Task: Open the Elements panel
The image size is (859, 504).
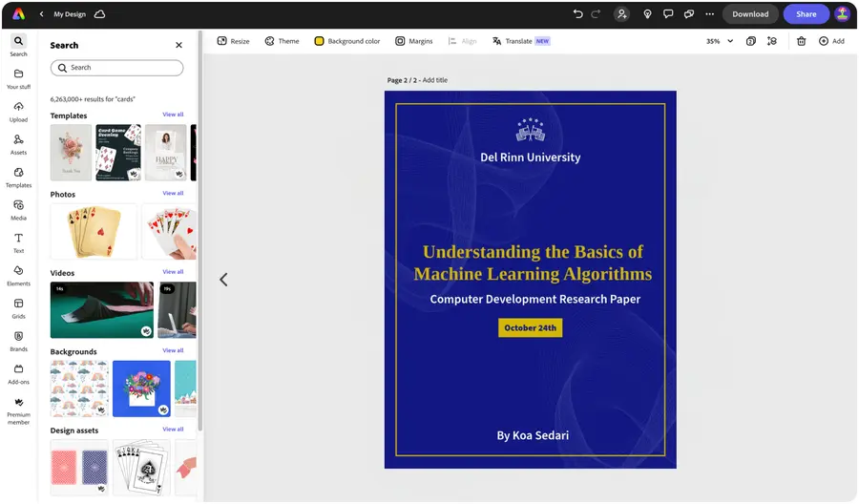Action: tap(19, 276)
